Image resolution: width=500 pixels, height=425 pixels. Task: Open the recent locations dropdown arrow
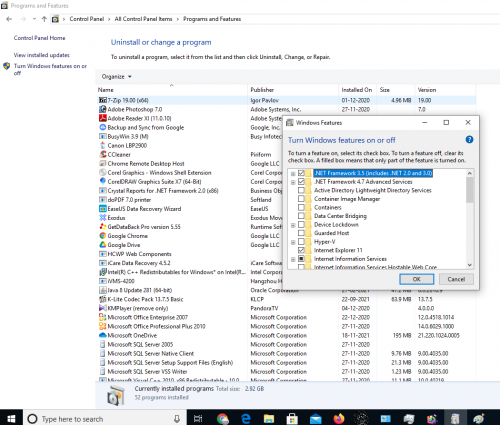coord(34,19)
